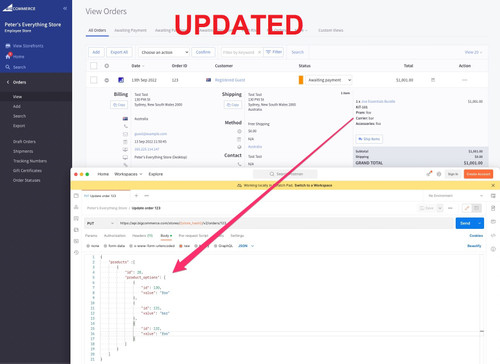
Task: Click the Search Postman field
Action: coord(285,174)
